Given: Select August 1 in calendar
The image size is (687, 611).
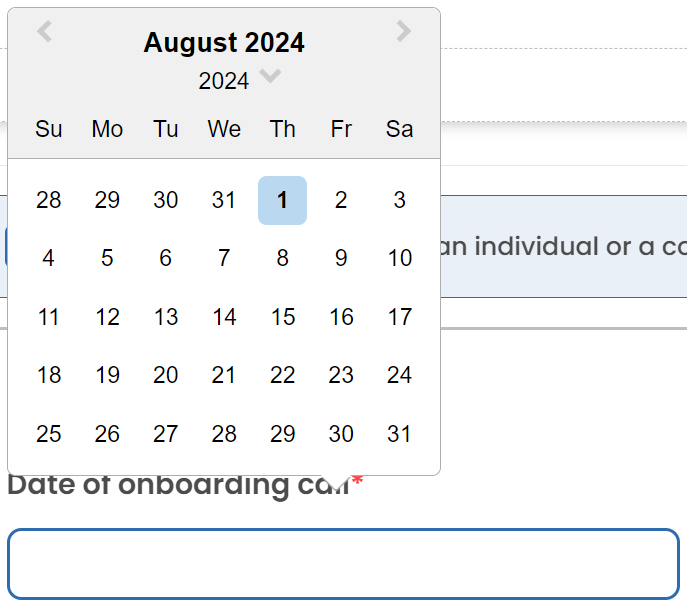Looking at the screenshot, I should (x=282, y=200).
